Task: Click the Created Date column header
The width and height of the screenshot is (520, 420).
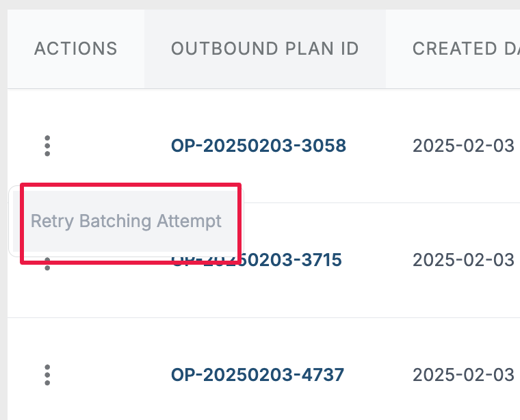Action: pyautogui.click(x=465, y=49)
